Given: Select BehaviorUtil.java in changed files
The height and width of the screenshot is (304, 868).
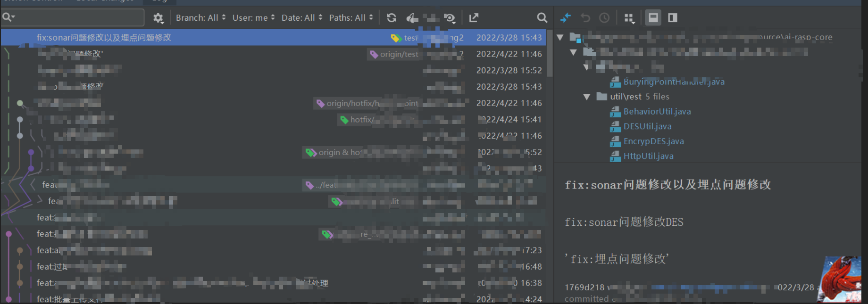Looking at the screenshot, I should (657, 112).
